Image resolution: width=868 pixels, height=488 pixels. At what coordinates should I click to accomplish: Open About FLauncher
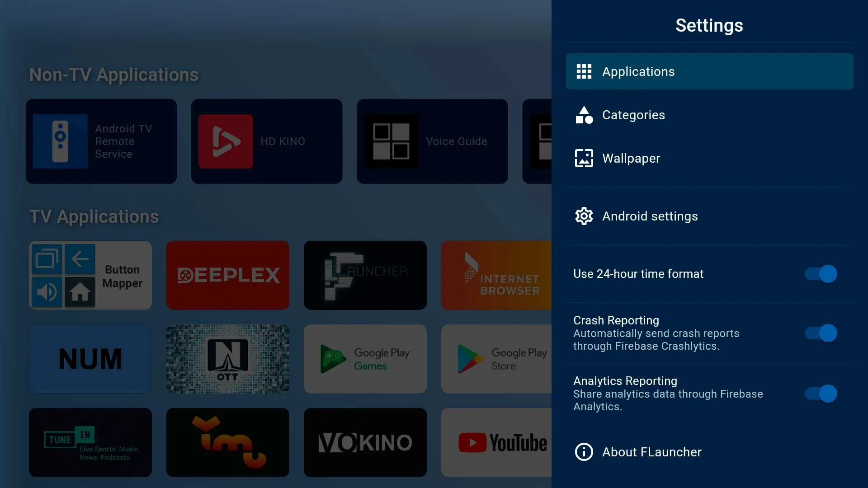pos(709,452)
